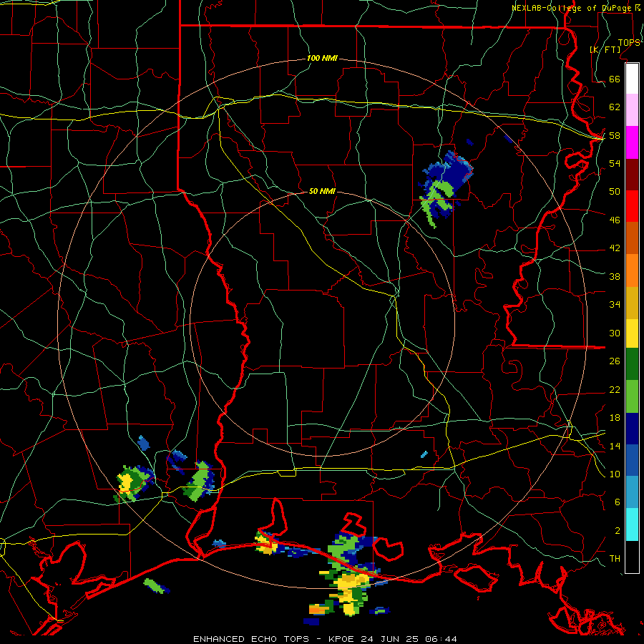Click the legend value "30"
Image resolution: width=644 pixels, height=644 pixels.
tap(615, 333)
